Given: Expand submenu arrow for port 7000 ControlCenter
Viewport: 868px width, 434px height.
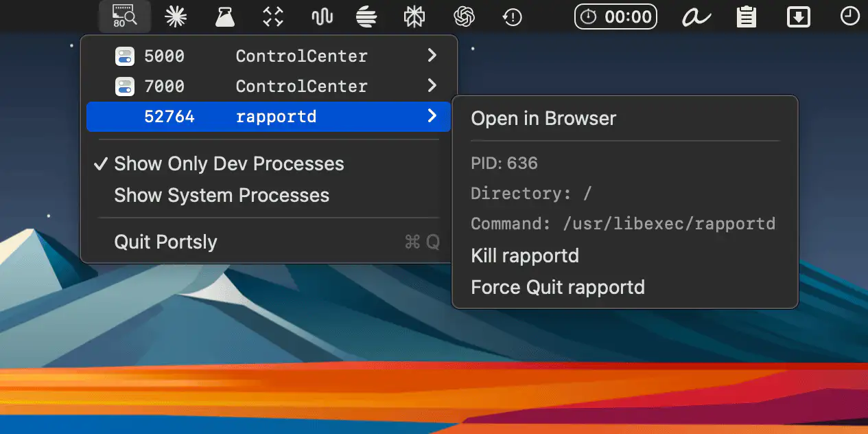Looking at the screenshot, I should coord(432,86).
